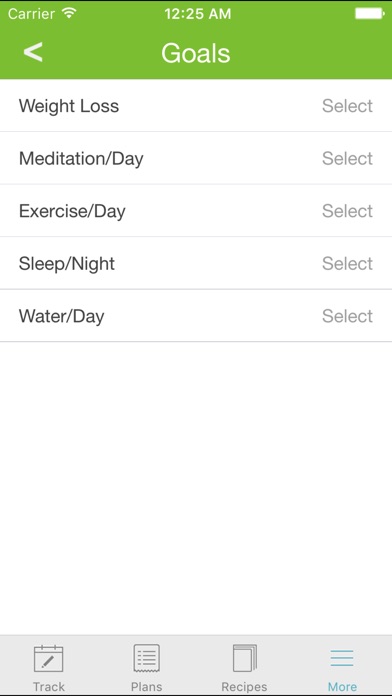392x696 pixels.
Task: Open the Track calendar icon
Action: (48, 659)
